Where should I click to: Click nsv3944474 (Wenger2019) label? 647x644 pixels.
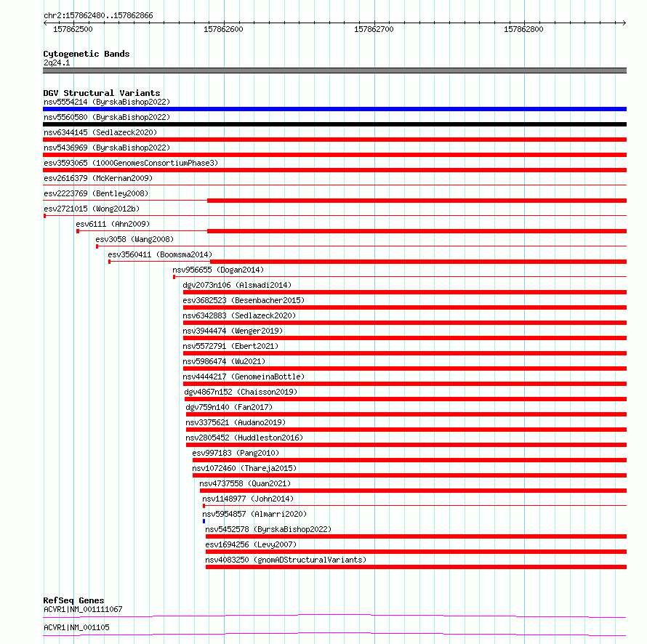pos(233,331)
